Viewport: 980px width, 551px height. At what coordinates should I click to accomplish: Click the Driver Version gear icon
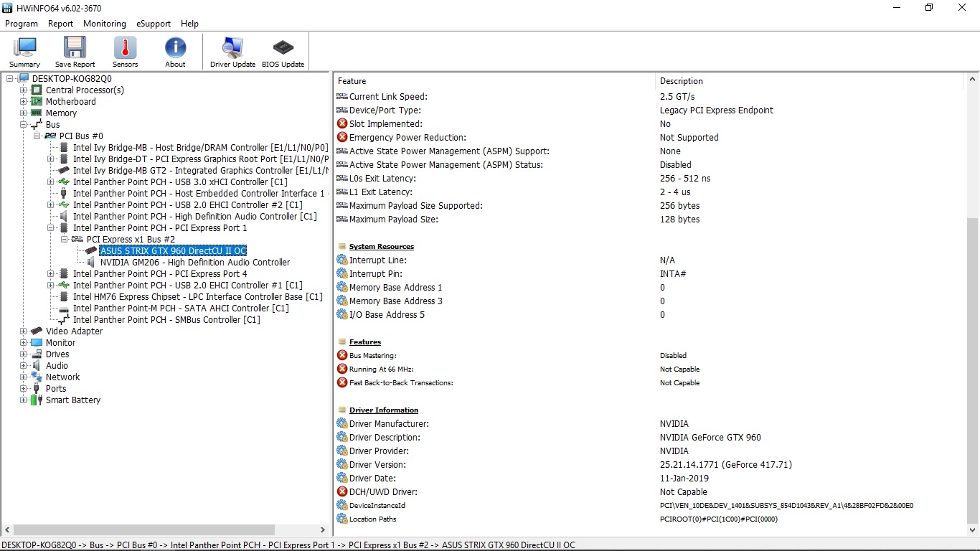click(x=342, y=465)
